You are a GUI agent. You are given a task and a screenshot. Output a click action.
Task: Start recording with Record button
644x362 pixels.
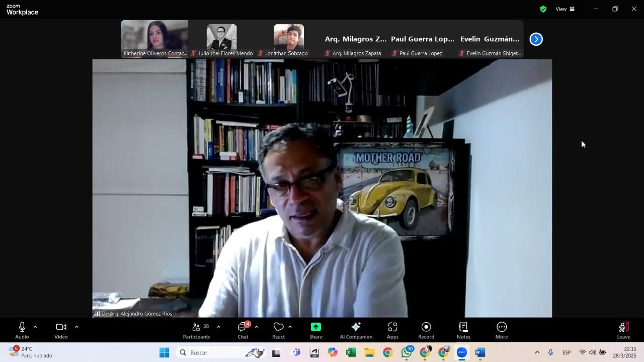tap(426, 330)
